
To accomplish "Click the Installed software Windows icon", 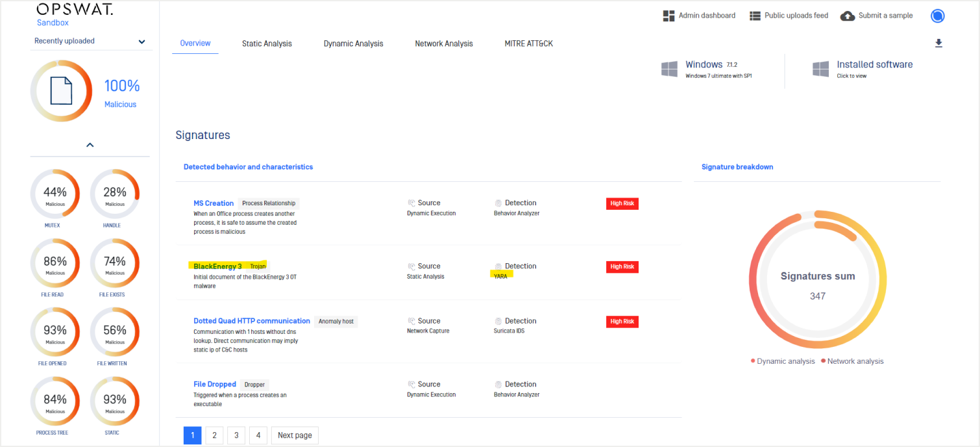I will tap(820, 69).
